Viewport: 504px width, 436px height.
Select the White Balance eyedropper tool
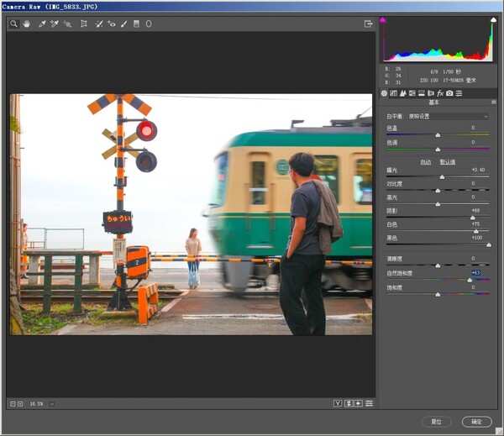click(x=42, y=24)
